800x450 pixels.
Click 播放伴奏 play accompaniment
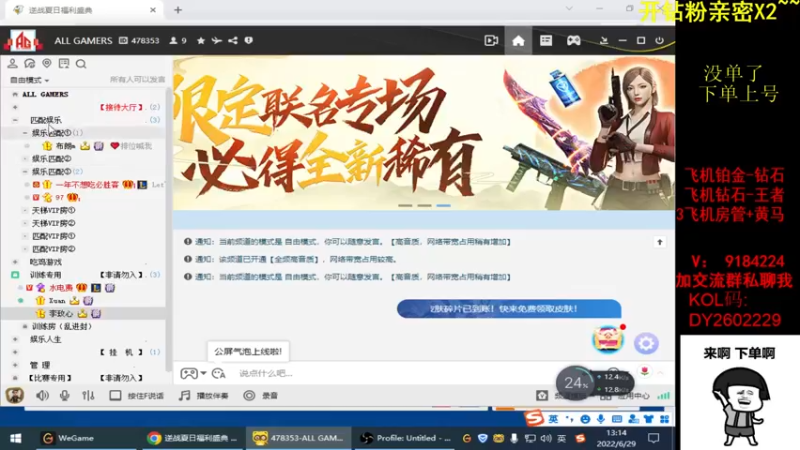coord(204,395)
